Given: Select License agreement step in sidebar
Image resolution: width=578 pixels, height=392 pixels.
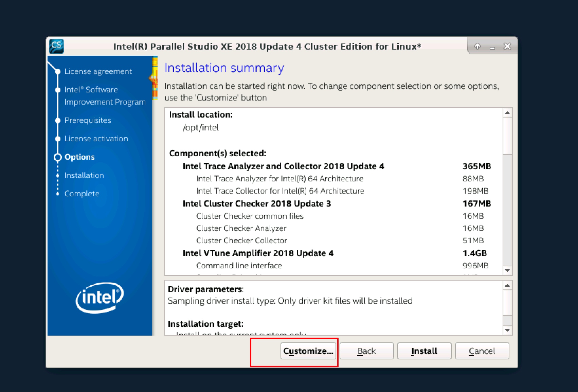Looking at the screenshot, I should coord(98,71).
